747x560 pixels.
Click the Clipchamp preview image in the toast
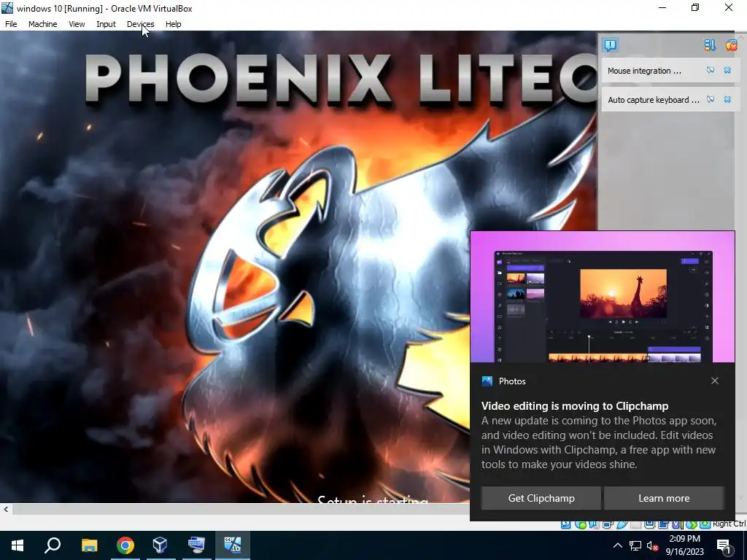[603, 297]
